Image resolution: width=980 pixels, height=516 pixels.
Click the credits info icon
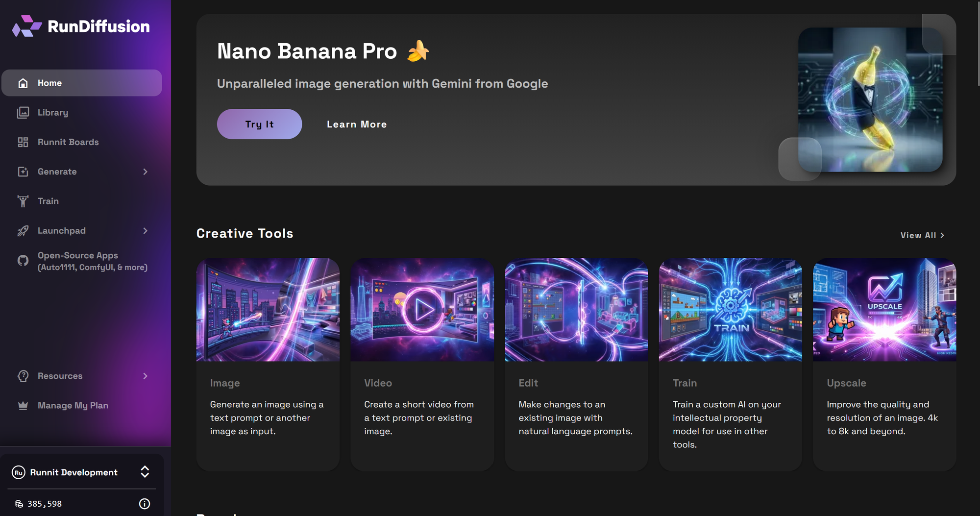tap(145, 504)
